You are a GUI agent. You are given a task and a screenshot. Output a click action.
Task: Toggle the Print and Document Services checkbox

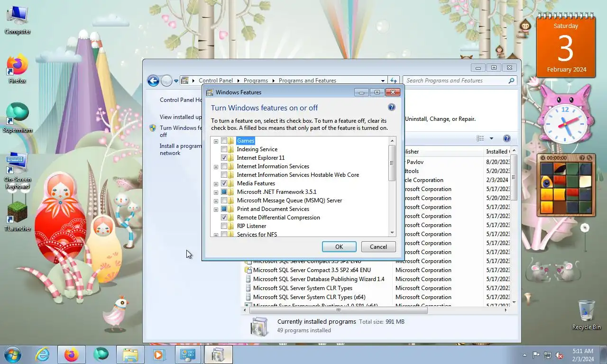pos(224,209)
